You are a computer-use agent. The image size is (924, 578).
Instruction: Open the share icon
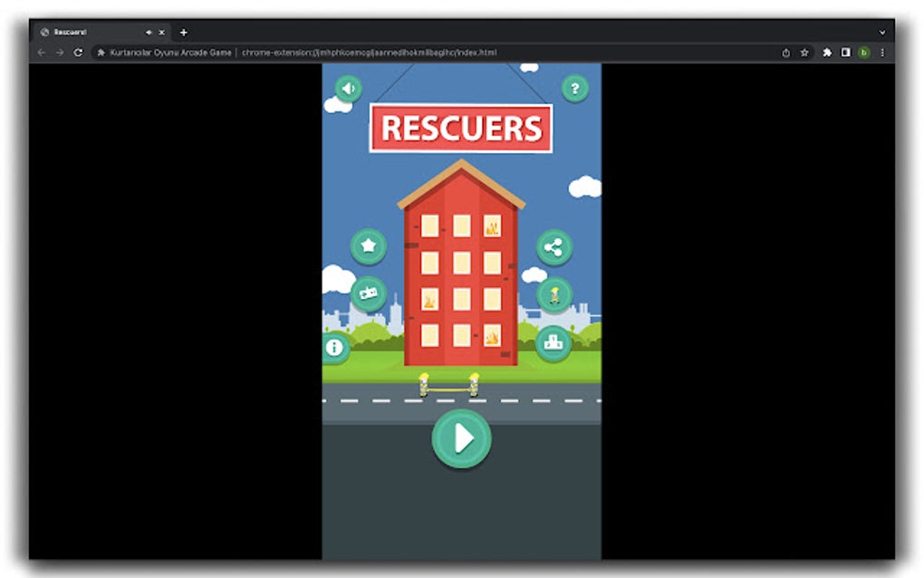(553, 246)
